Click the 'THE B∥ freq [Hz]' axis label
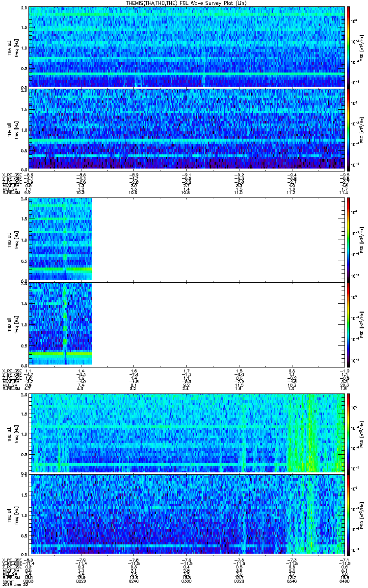The width and height of the screenshot is (368, 588). tap(13, 514)
